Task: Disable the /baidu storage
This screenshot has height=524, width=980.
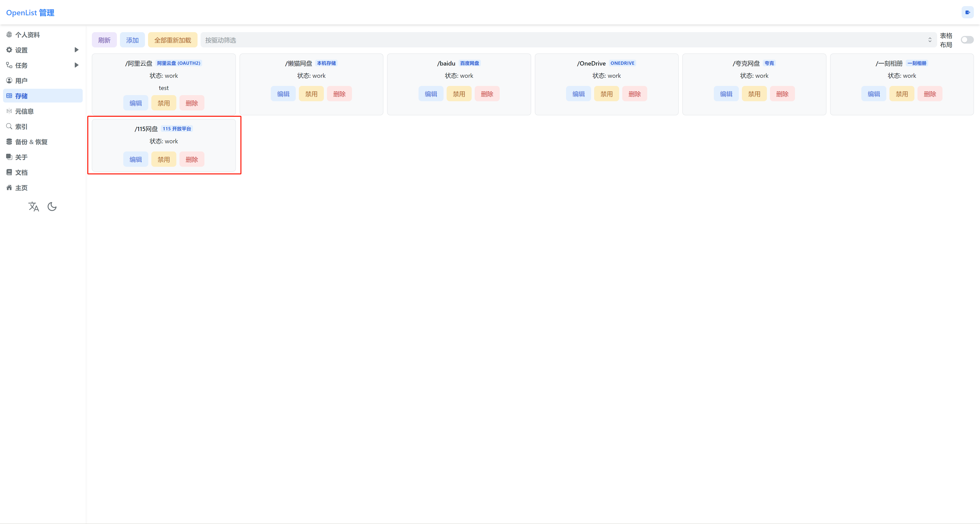Action: [x=459, y=94]
